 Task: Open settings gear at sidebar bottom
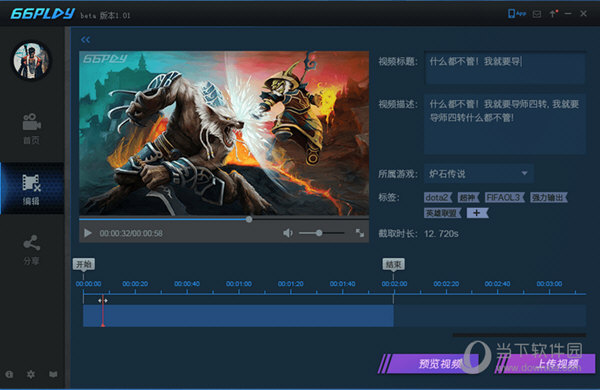click(31, 374)
